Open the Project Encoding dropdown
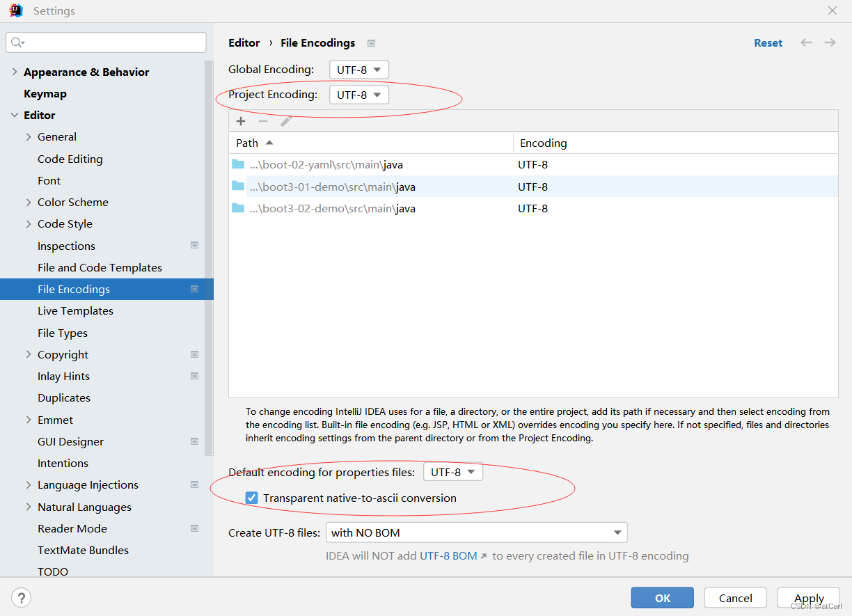 (359, 95)
